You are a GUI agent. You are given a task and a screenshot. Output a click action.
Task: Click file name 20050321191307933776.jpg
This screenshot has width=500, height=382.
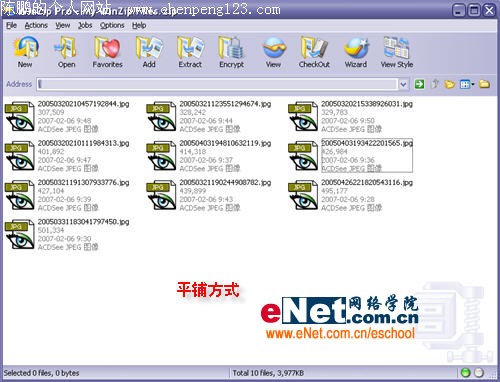(83, 183)
